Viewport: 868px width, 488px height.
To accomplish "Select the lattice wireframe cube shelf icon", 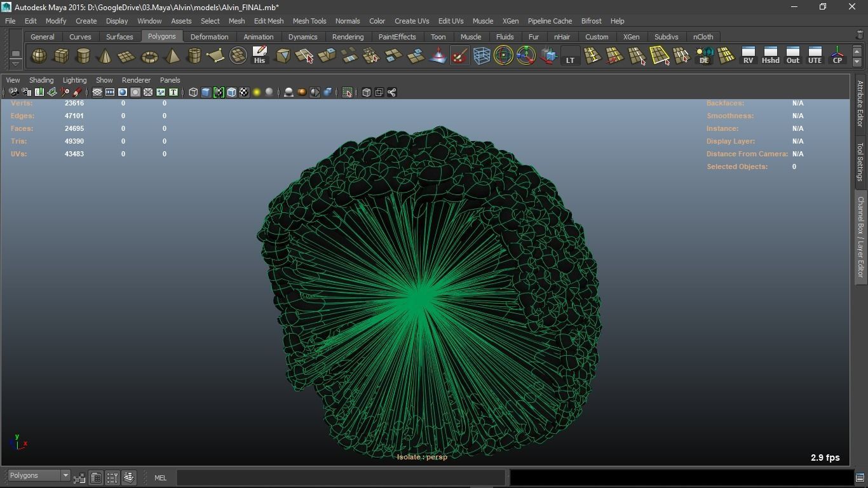I will click(482, 56).
